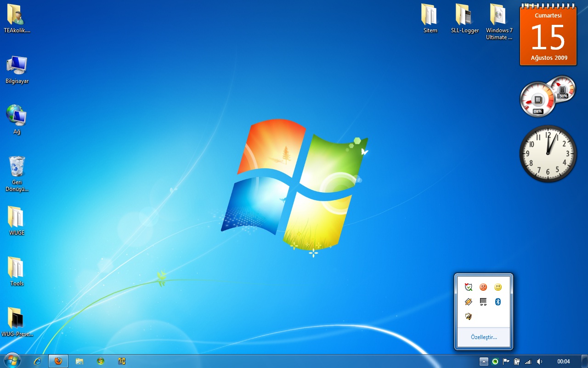Click the green Windows orb taskbar icon
The image size is (588, 368).
point(101,361)
